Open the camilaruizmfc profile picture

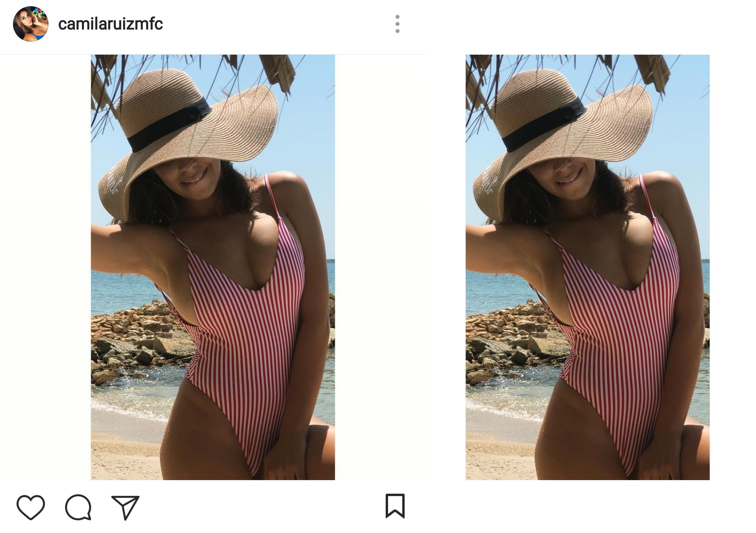pos(31,24)
